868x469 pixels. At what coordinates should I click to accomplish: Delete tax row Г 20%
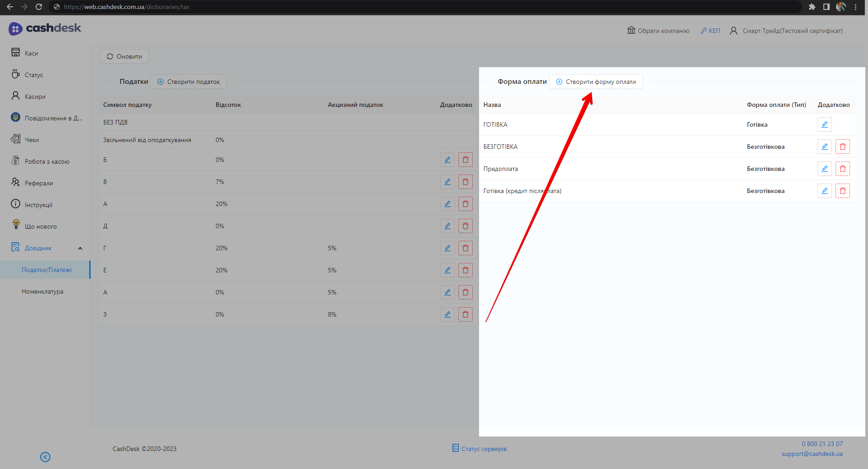(465, 248)
